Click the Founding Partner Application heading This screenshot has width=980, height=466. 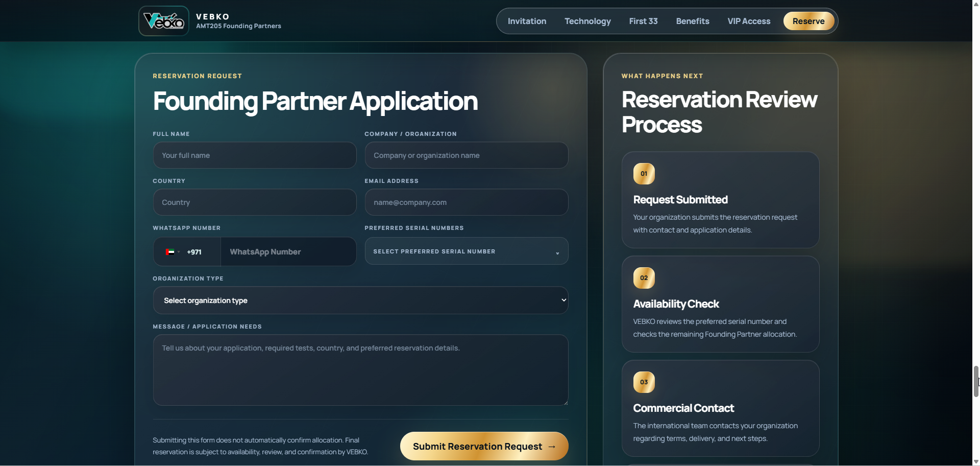click(315, 101)
